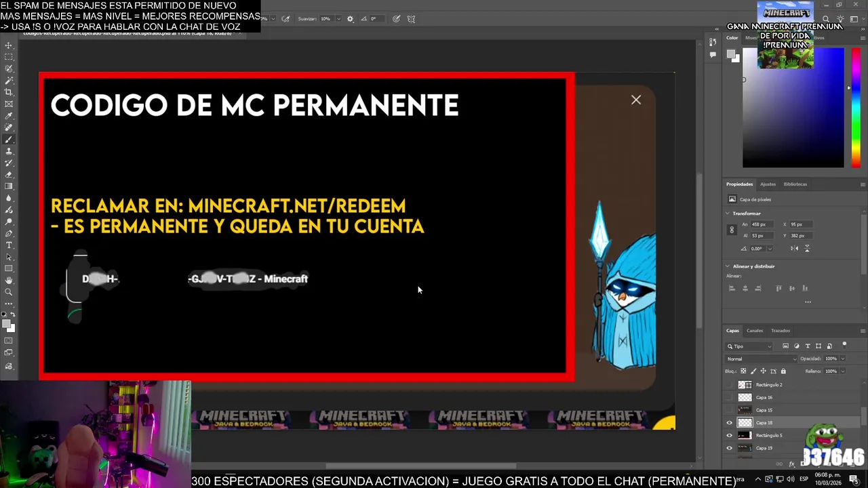Hide the Capa 19 layer
This screenshot has width=868, height=488.
click(x=730, y=448)
